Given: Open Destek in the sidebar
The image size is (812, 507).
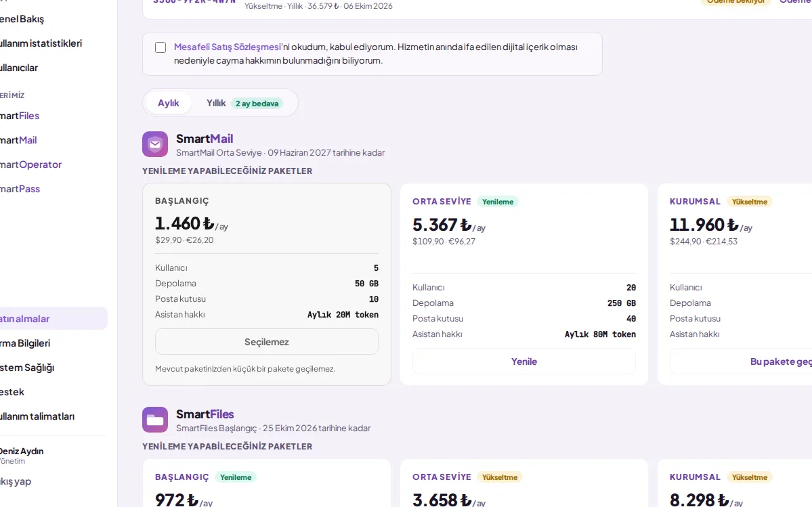Looking at the screenshot, I should click(x=12, y=392).
